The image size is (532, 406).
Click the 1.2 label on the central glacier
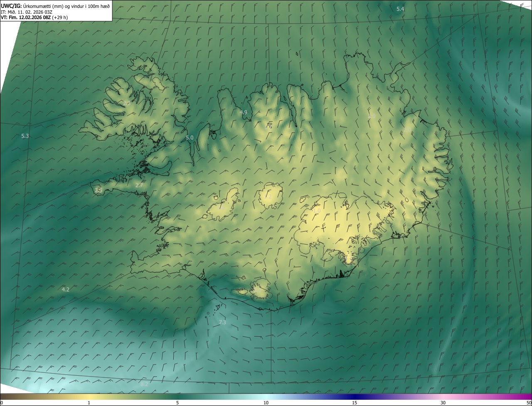click(x=268, y=196)
